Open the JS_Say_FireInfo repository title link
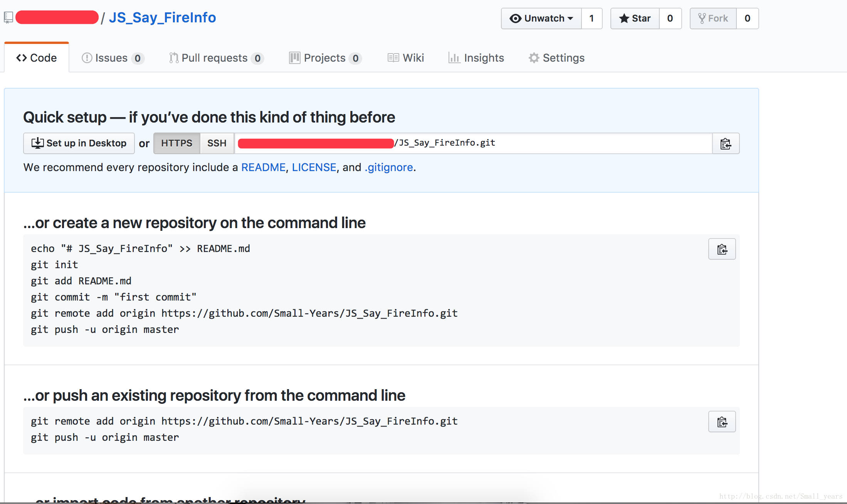This screenshot has height=504, width=847. click(x=162, y=18)
